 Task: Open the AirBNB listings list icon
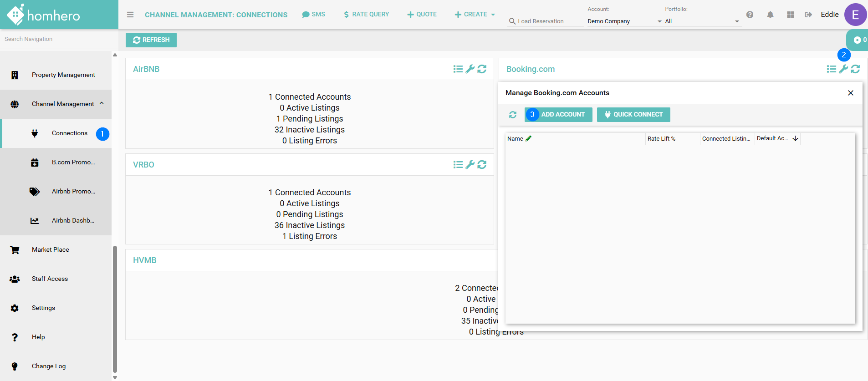click(458, 69)
